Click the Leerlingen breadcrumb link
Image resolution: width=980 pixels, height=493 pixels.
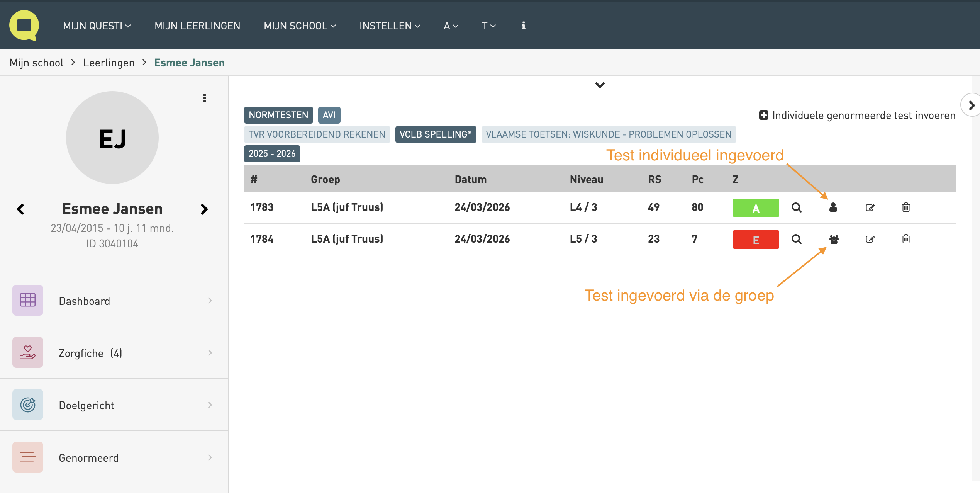(x=109, y=63)
